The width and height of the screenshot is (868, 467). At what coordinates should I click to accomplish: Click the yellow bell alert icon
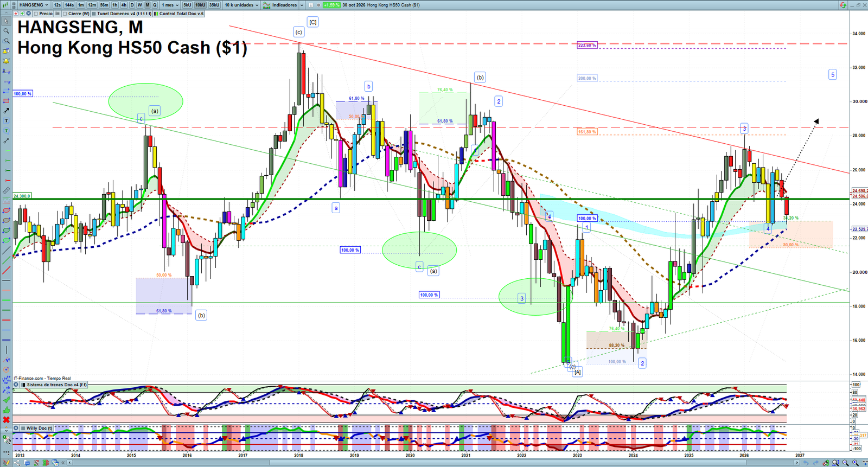coord(6,61)
